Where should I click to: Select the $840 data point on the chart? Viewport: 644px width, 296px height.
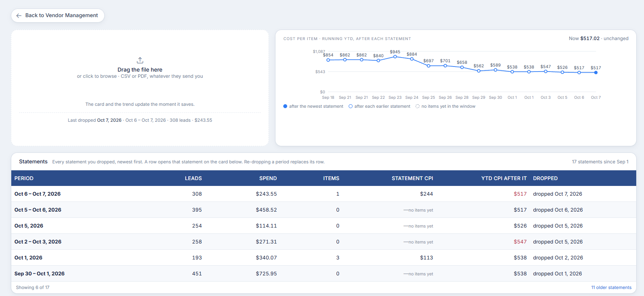(x=378, y=60)
